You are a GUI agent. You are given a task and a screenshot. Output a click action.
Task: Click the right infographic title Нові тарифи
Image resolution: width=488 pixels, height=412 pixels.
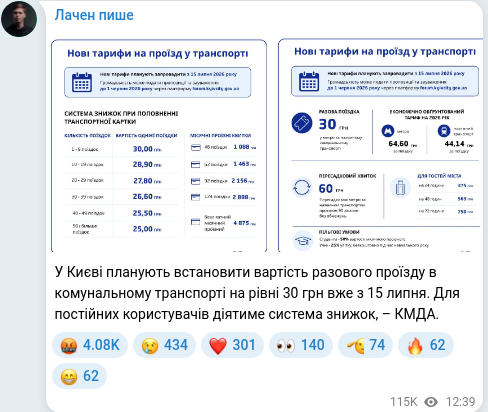pyautogui.click(x=385, y=52)
